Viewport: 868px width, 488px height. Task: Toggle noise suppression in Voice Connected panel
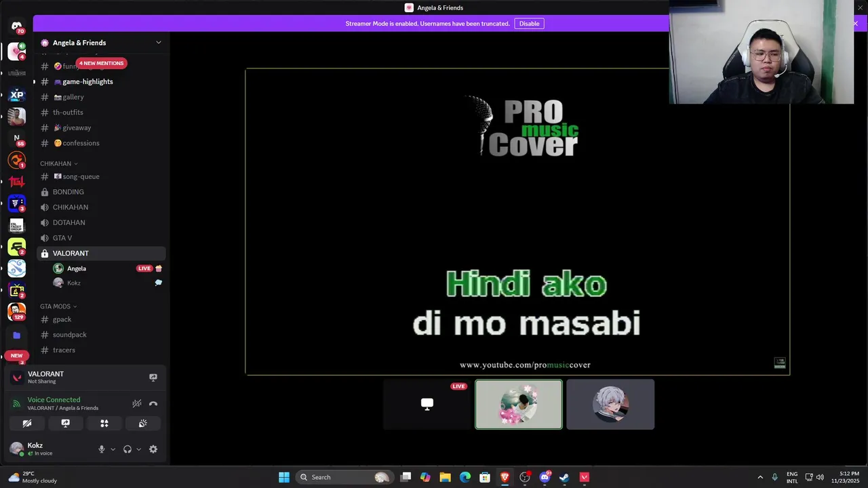pos(137,403)
